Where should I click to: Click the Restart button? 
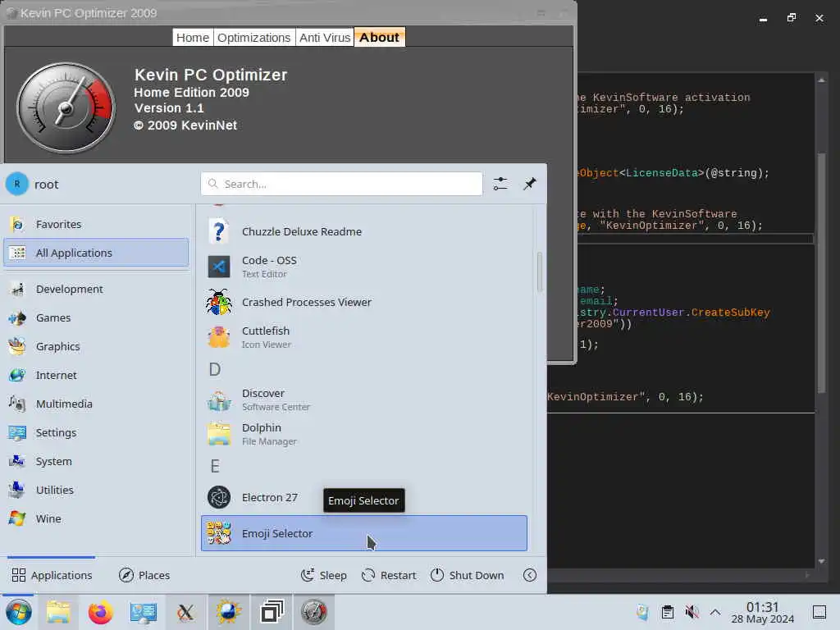(389, 575)
